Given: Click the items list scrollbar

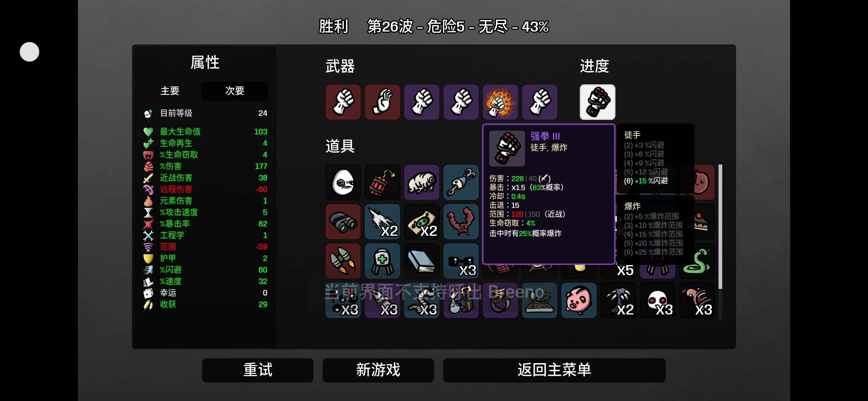Looking at the screenshot, I should (x=720, y=226).
